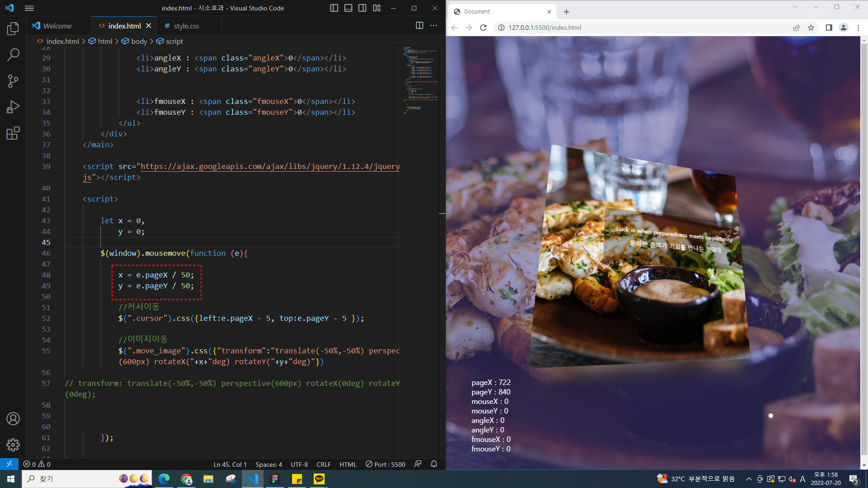Open the Extensions view
This screenshot has height=488, width=868.
13,133
